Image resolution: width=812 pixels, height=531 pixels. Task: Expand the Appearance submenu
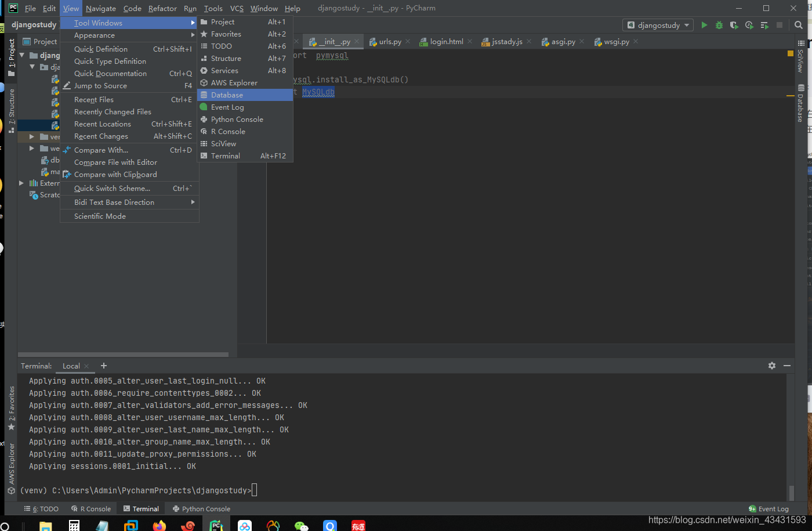[129, 35]
